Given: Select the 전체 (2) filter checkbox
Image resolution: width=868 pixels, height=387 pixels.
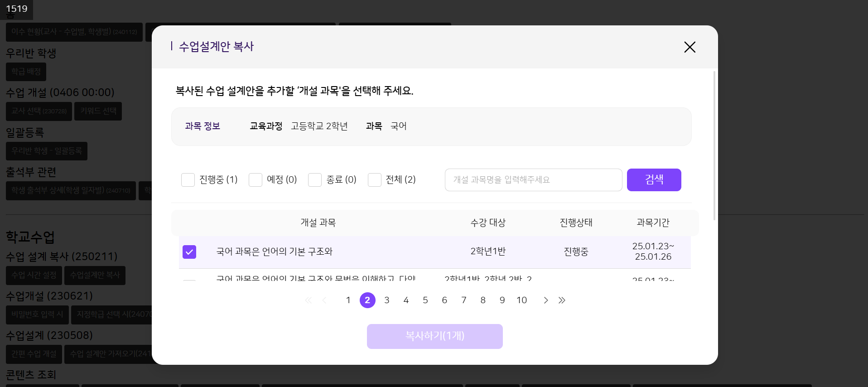Looking at the screenshot, I should (x=375, y=180).
